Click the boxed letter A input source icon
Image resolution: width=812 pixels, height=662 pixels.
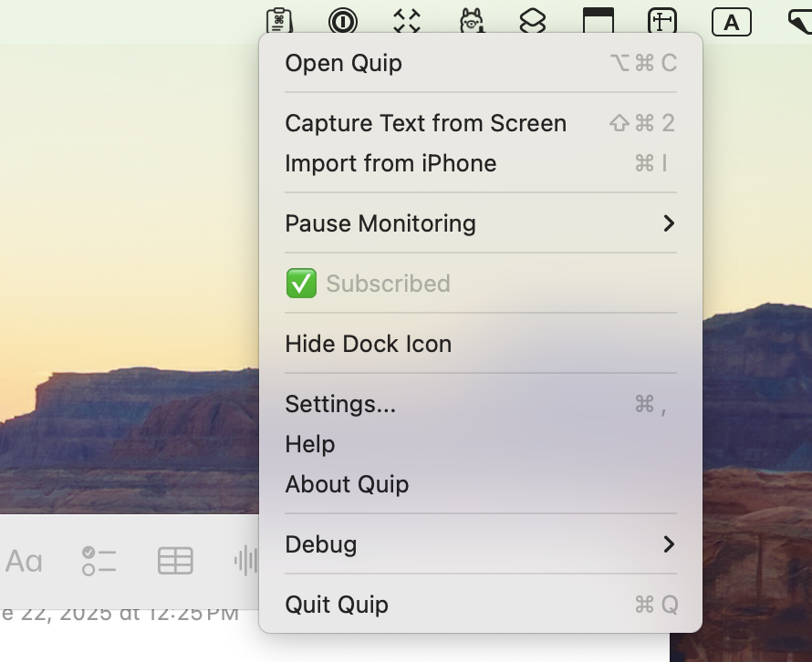731,22
